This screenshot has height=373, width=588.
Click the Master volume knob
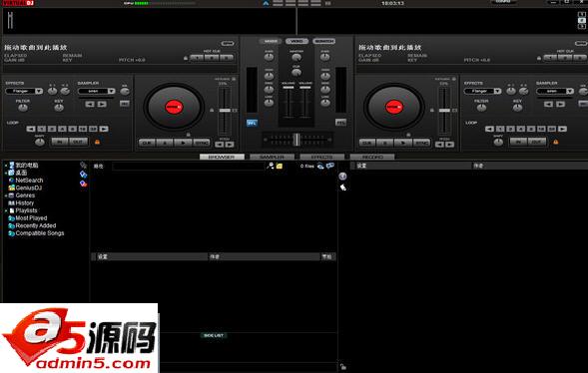click(x=296, y=58)
